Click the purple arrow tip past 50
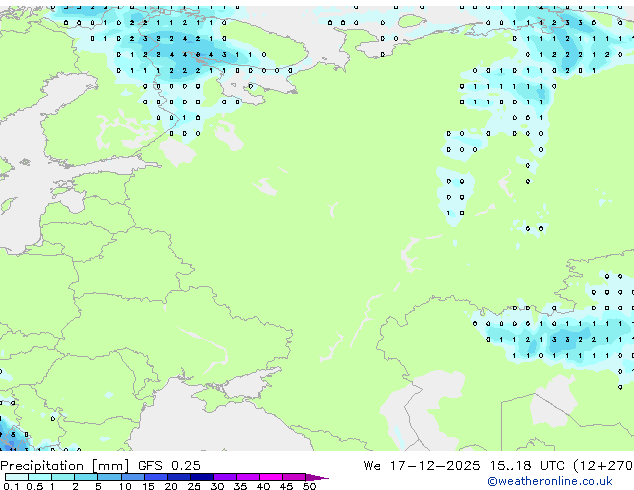Image resolution: width=634 pixels, height=490 pixels. 317,477
